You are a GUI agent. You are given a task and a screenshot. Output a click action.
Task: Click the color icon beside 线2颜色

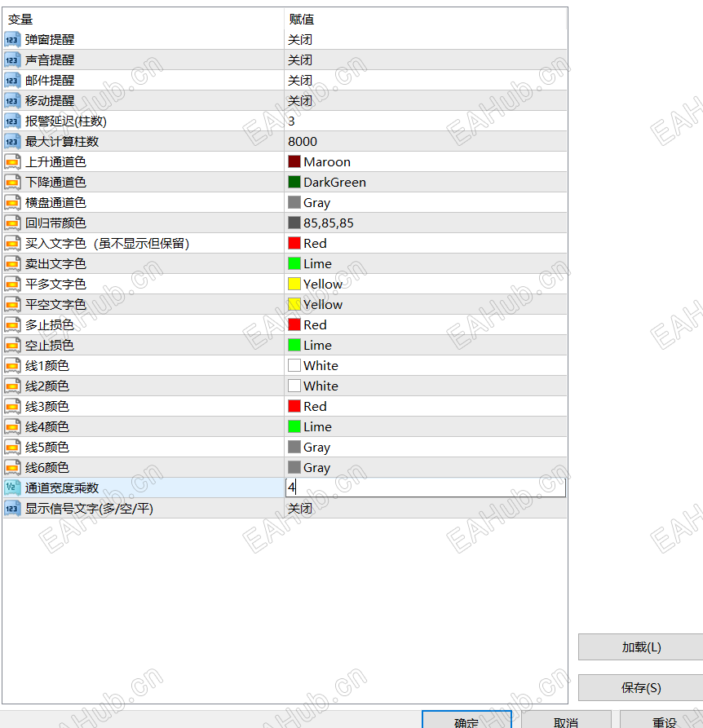pos(12,386)
